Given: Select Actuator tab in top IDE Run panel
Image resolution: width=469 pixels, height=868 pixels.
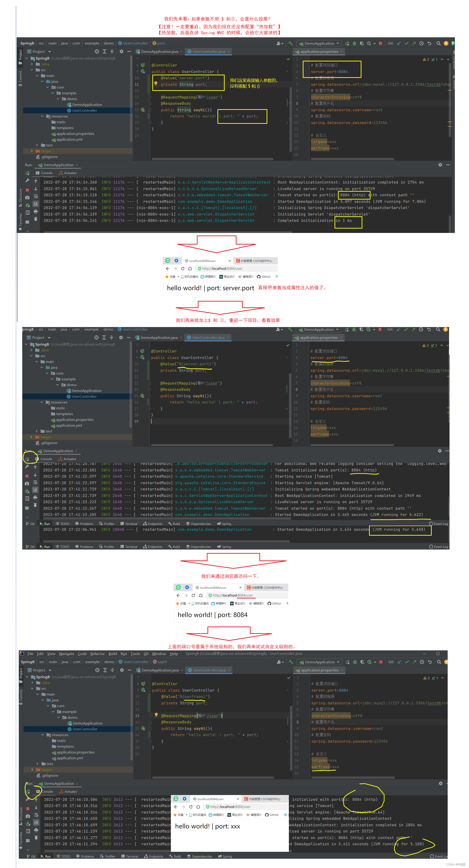Looking at the screenshot, I should pos(68,173).
